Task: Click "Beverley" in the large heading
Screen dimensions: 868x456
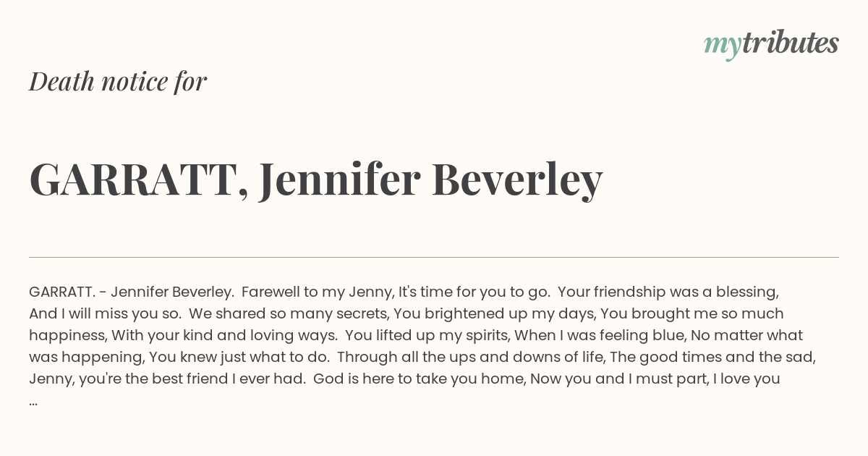Action: (x=517, y=180)
